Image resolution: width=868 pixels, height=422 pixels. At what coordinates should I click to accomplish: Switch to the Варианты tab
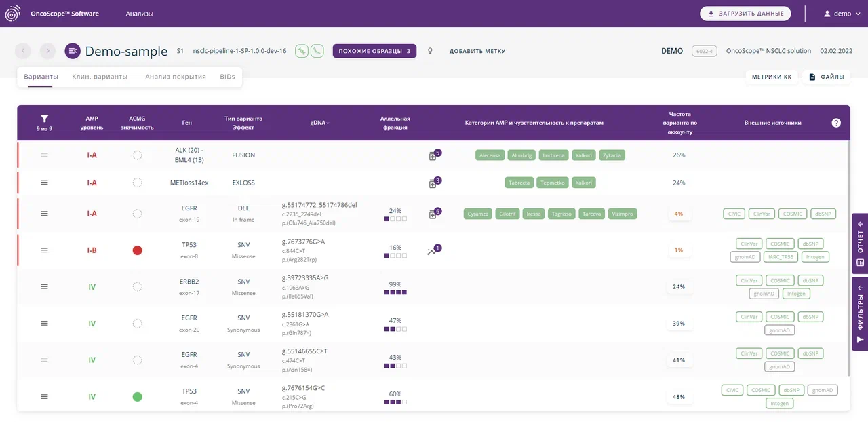pos(41,77)
